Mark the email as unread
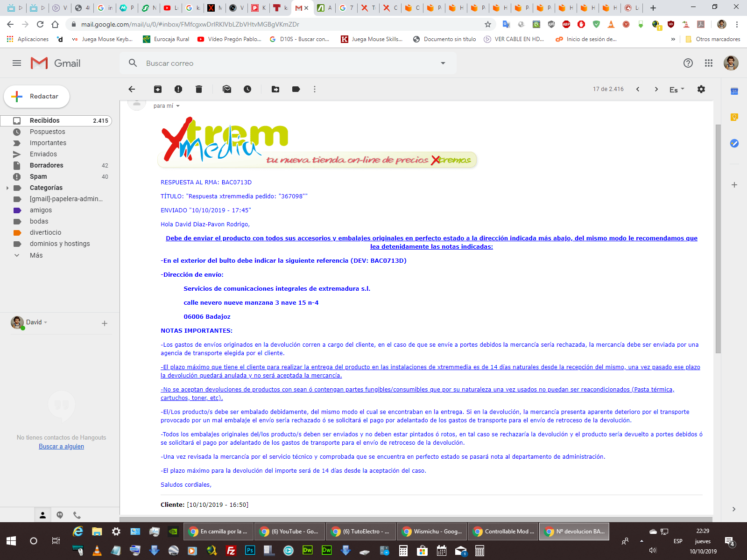The height and width of the screenshot is (560, 747). click(227, 89)
